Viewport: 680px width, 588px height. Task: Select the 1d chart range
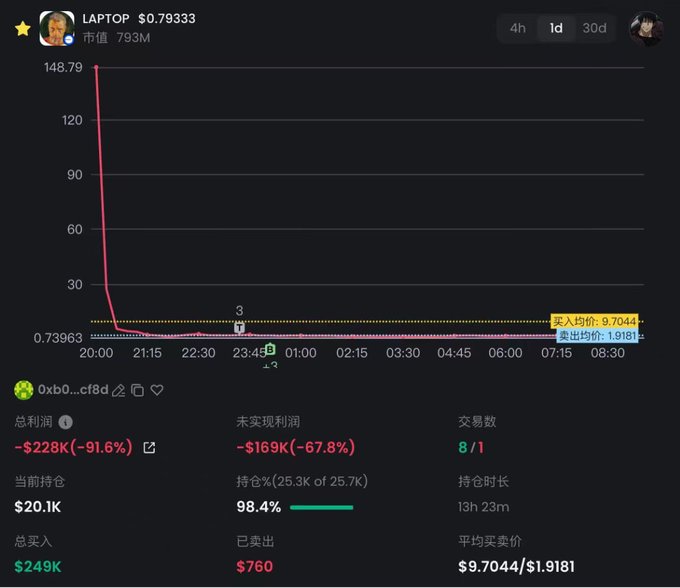(556, 28)
